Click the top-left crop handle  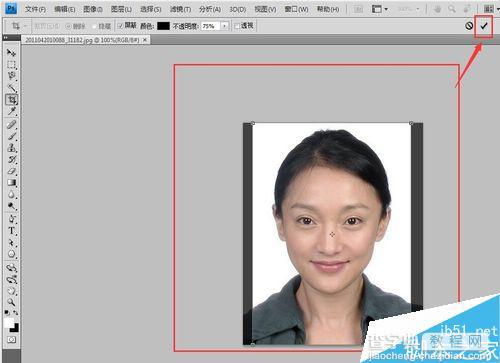(x=253, y=123)
